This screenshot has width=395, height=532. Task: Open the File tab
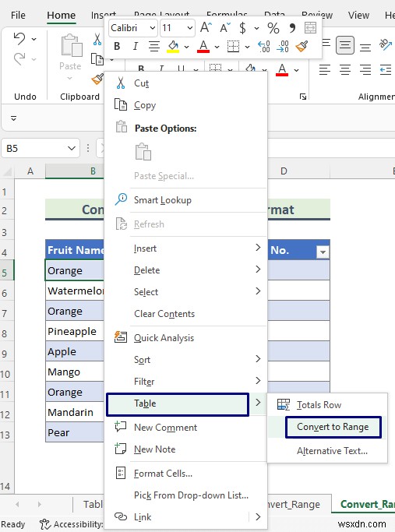(x=18, y=16)
